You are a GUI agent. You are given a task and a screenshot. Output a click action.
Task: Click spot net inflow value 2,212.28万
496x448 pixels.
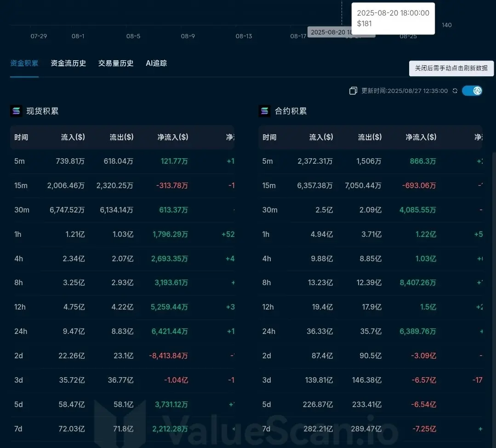pyautogui.click(x=170, y=429)
